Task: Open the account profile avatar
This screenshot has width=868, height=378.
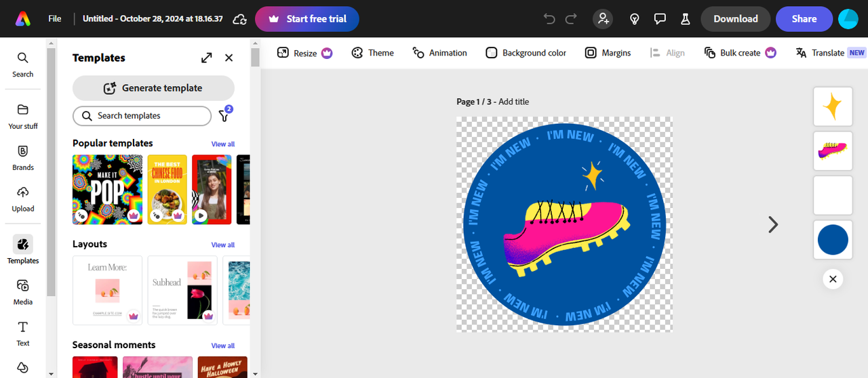Action: [x=848, y=19]
